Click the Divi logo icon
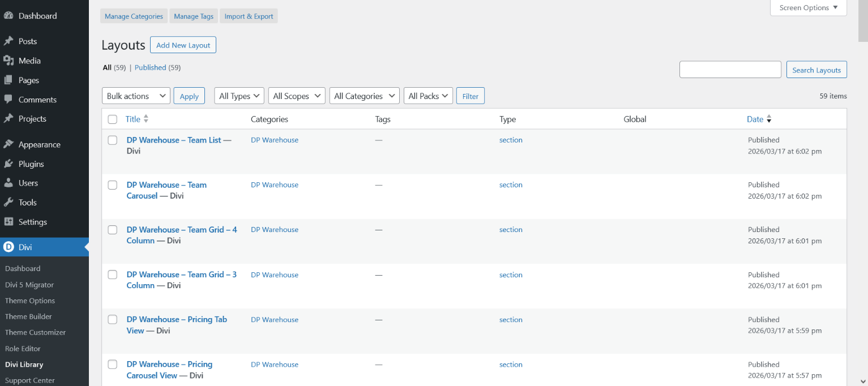Image resolution: width=868 pixels, height=386 pixels. click(x=8, y=247)
